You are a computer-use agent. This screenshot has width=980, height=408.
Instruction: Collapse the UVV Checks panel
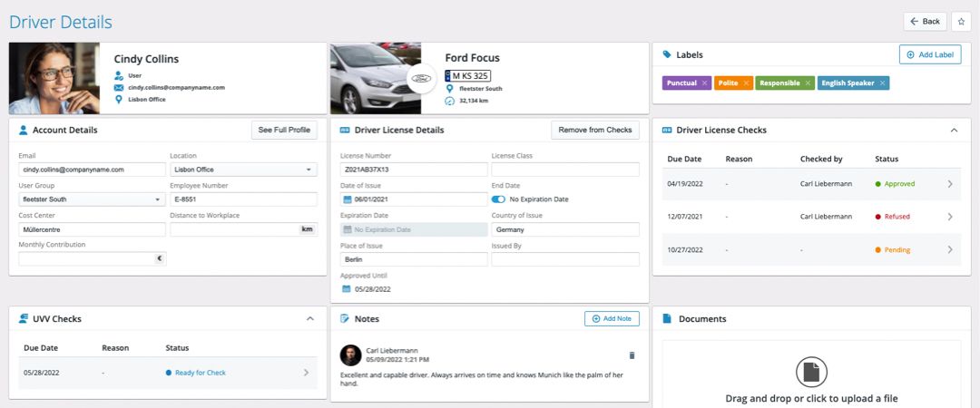pos(310,318)
